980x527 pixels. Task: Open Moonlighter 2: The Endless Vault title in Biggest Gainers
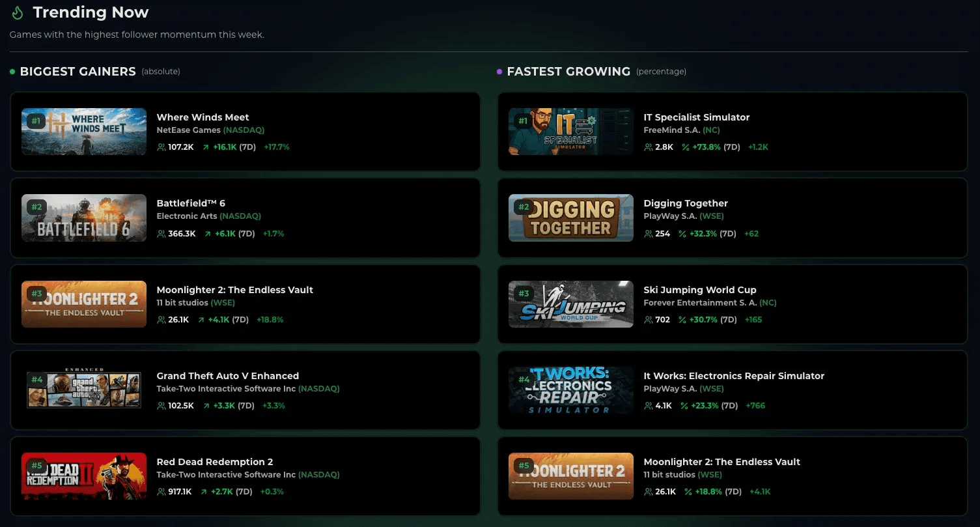(x=234, y=290)
